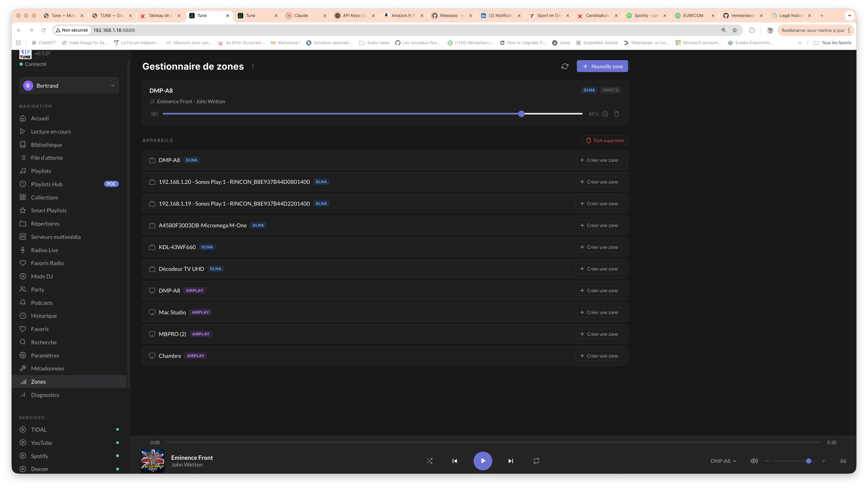Viewport: 868px width, 488px height.
Task: Mute the DMP-A8 zone speaker icon
Action: [x=155, y=114]
